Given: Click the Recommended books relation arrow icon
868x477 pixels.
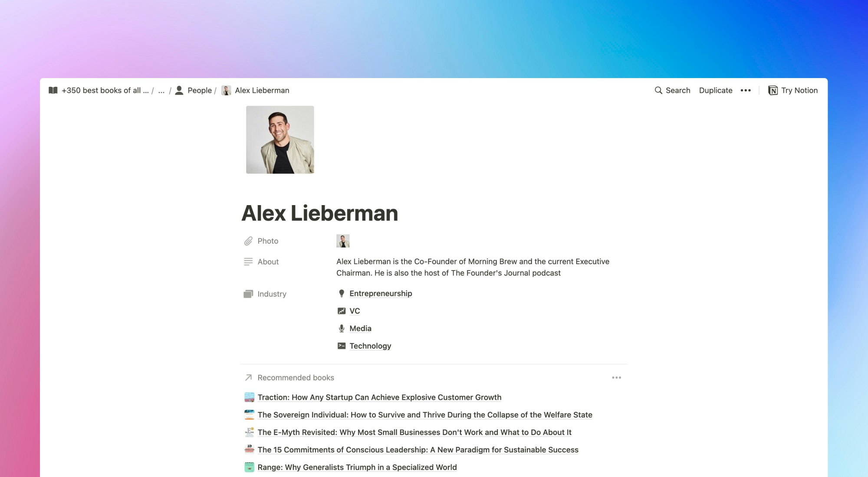Looking at the screenshot, I should [248, 377].
